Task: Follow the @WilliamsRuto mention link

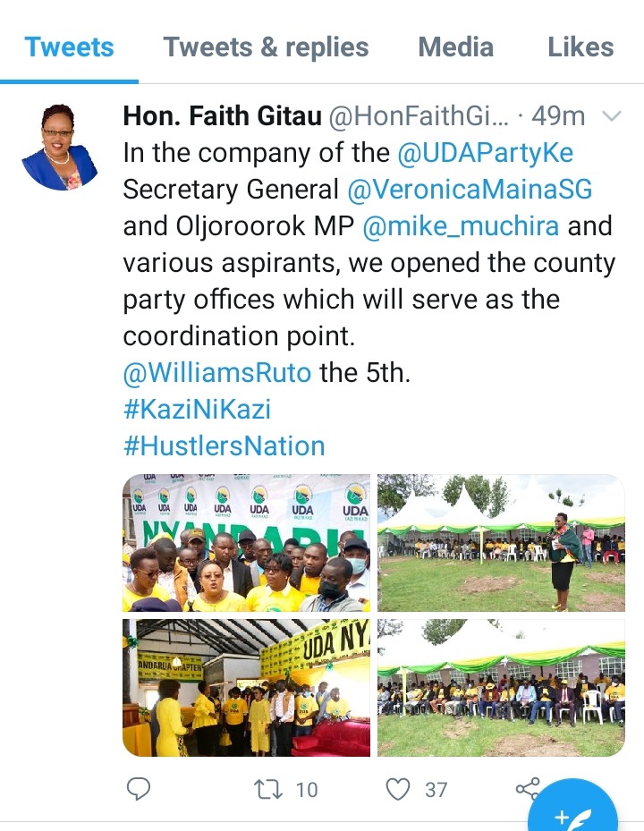Action: (x=216, y=373)
